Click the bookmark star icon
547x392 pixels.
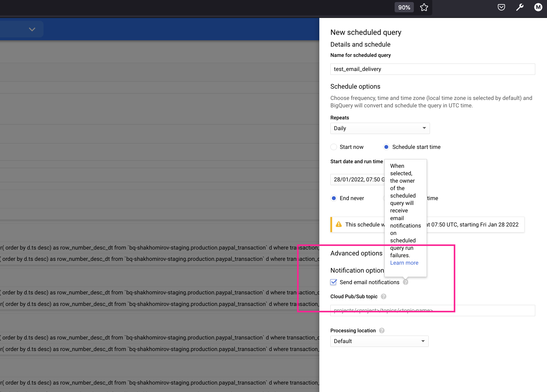click(424, 7)
